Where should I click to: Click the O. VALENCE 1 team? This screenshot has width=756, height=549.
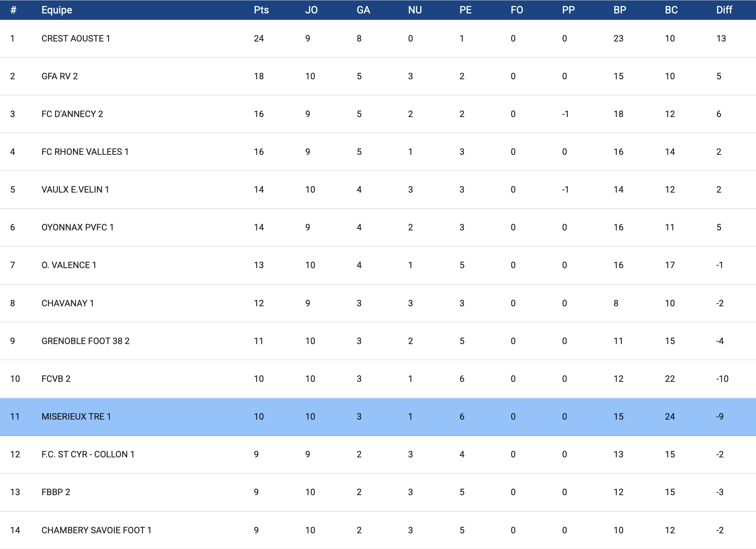(x=69, y=265)
